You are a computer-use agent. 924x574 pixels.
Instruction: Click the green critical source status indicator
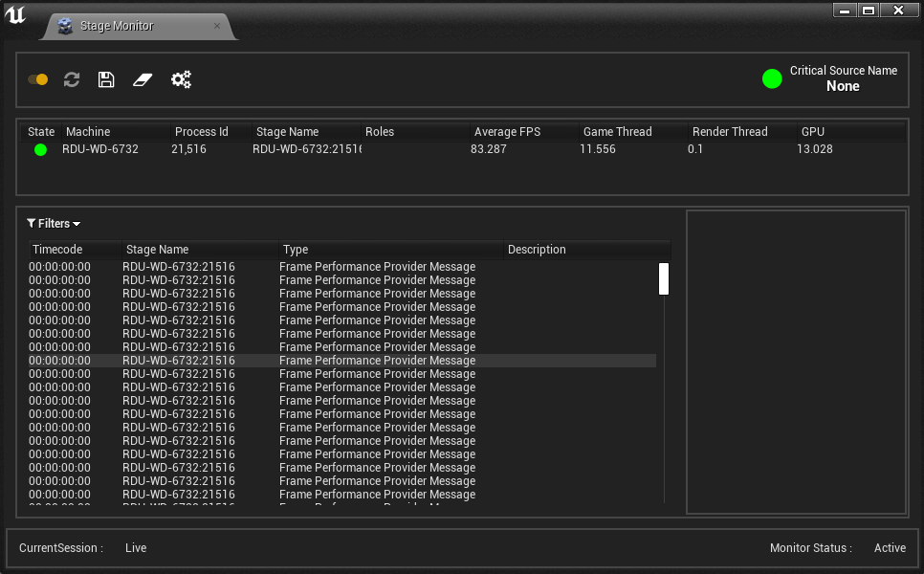[772, 78]
